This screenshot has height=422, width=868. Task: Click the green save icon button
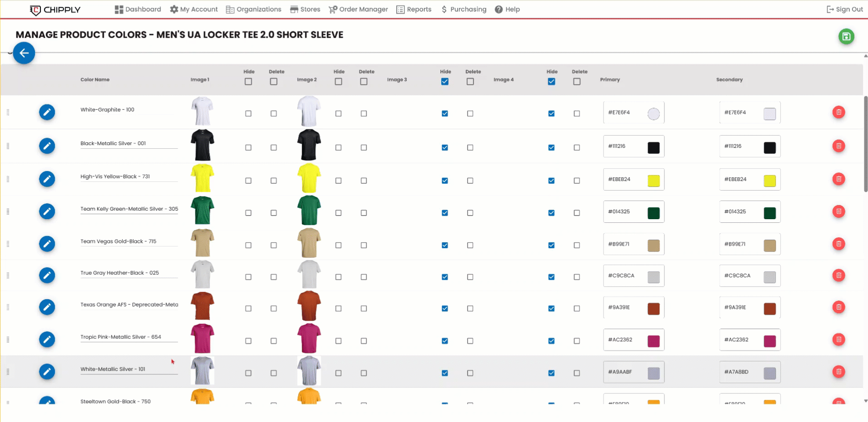pos(846,36)
